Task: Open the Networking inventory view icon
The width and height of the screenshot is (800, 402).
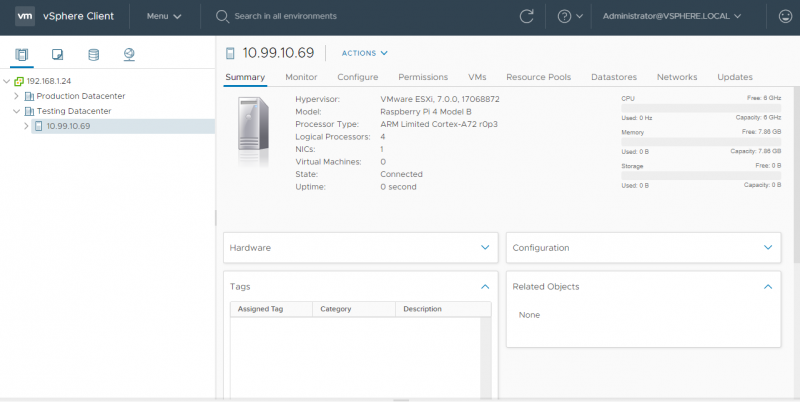Action: coord(129,54)
